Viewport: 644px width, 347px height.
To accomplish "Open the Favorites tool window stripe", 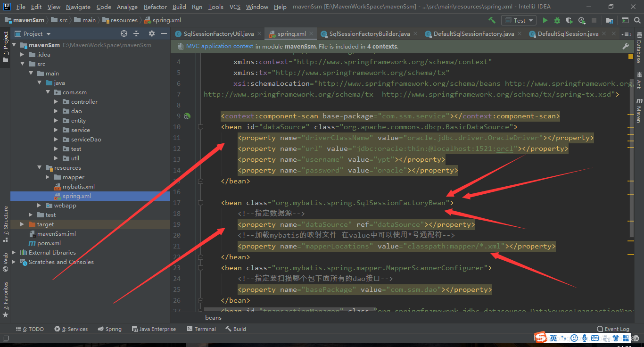I will 5,299.
